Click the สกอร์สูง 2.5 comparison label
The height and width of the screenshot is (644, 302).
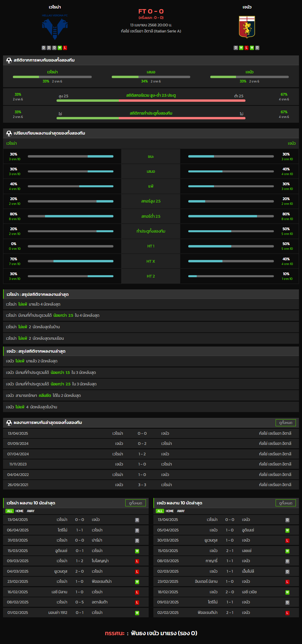click(151, 201)
